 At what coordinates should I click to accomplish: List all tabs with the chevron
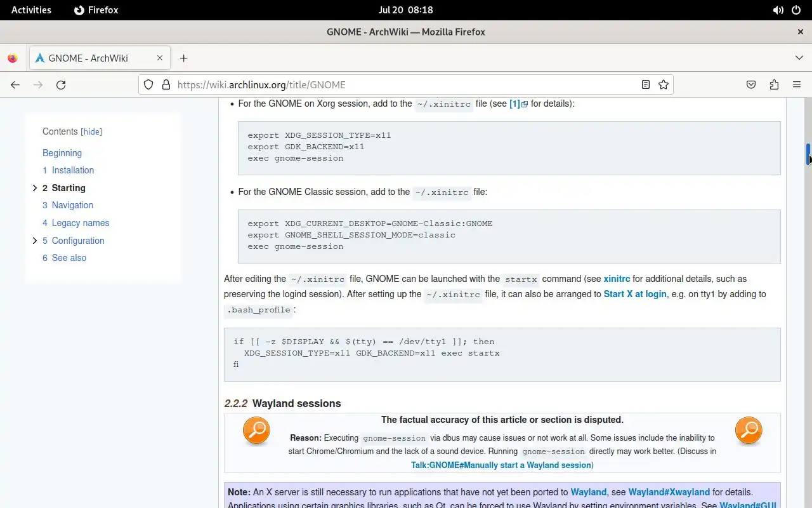click(799, 58)
